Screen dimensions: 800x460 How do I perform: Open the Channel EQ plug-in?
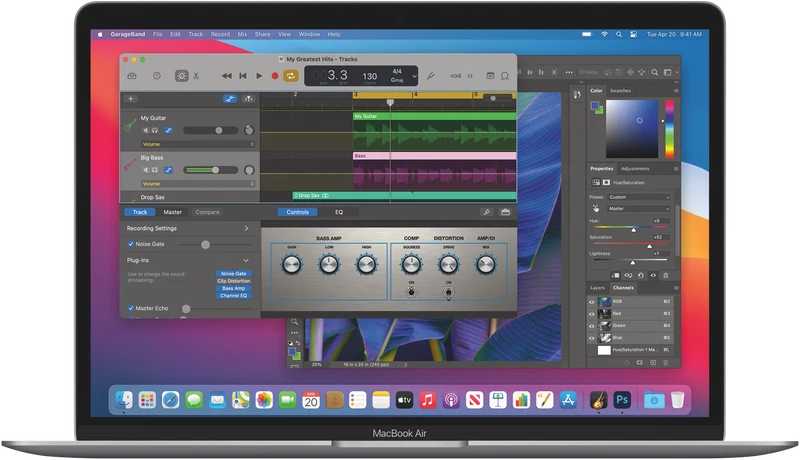tap(234, 295)
